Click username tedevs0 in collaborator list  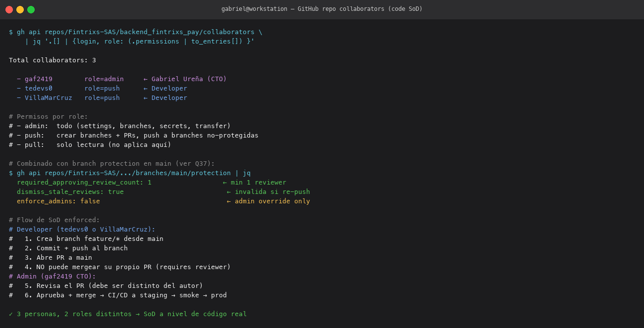click(39, 89)
